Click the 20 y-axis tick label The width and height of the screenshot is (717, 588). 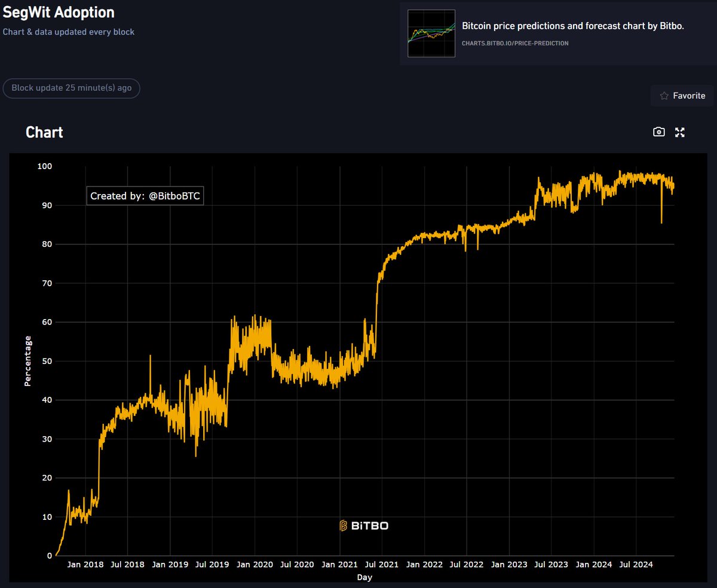coord(47,478)
